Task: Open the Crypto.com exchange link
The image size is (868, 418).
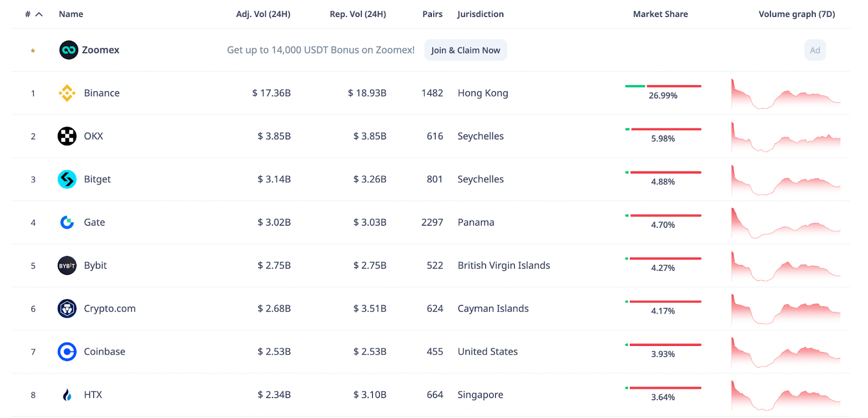Action: click(110, 308)
